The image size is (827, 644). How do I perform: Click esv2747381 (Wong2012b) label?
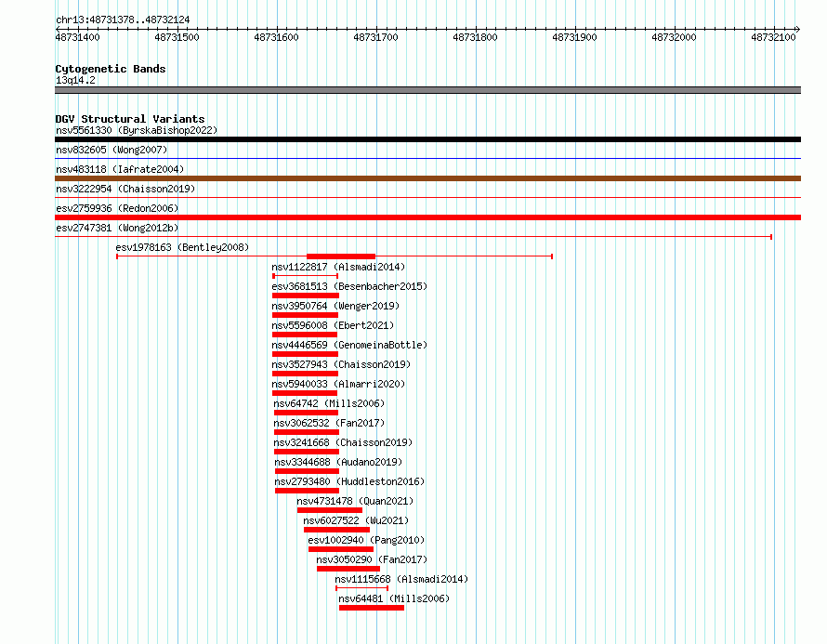click(x=117, y=228)
